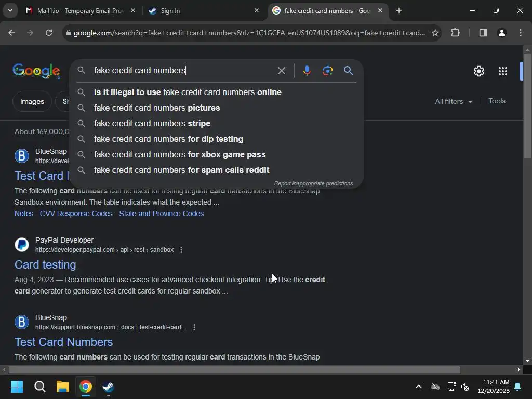
Task: Toggle Chrome side panel icon
Action: point(483,33)
